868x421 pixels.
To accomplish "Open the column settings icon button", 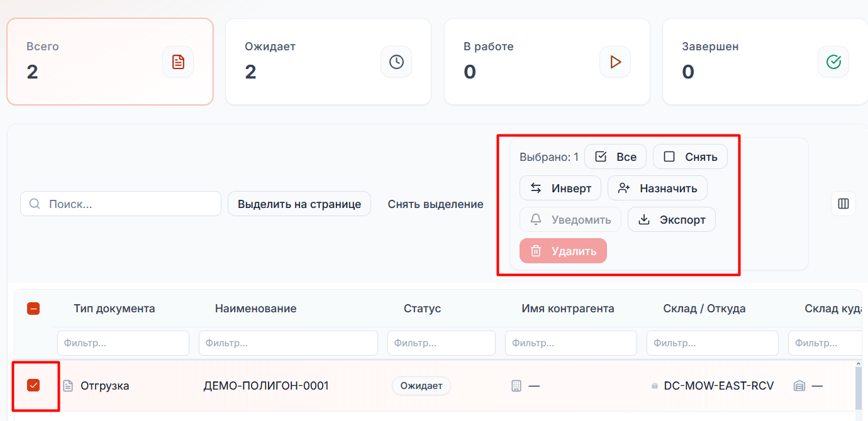I will 843,204.
